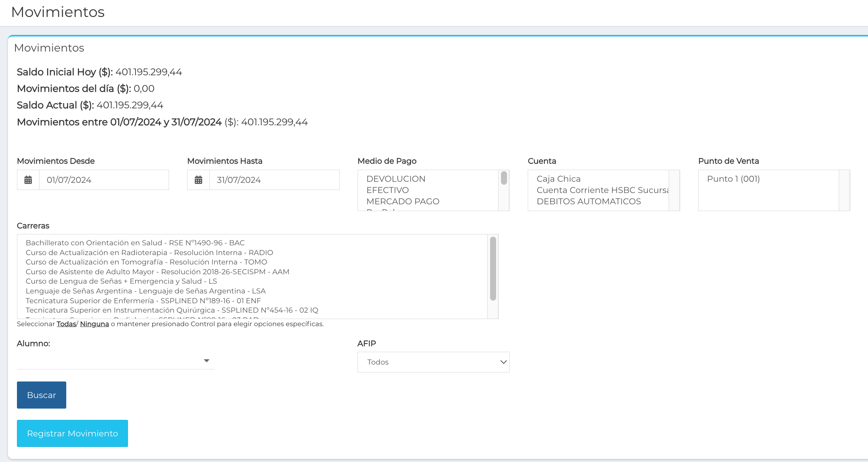Select Curso de Actualización en Tomografía
Screen dimensions: 868x462
(146, 262)
